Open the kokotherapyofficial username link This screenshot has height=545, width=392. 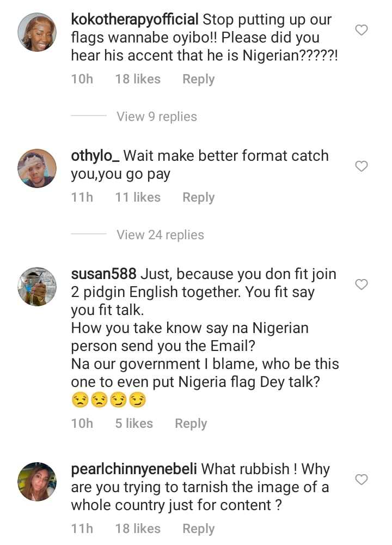[134, 20]
